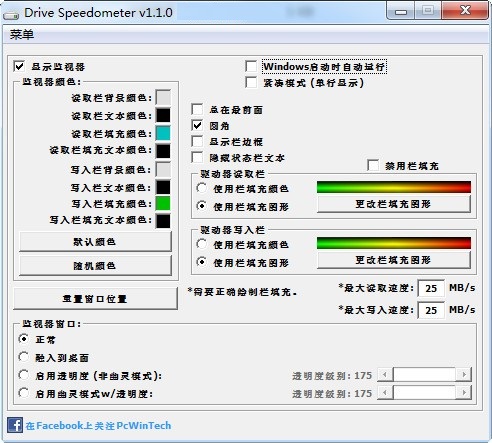Close the Drive Speedometer window
The width and height of the screenshot is (492, 443).
pyautogui.click(x=465, y=11)
